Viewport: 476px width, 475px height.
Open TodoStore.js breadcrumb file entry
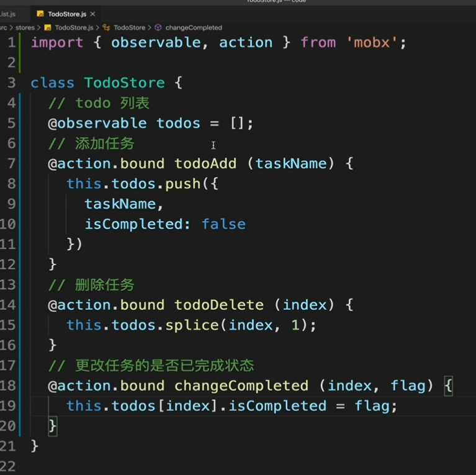coord(74,28)
